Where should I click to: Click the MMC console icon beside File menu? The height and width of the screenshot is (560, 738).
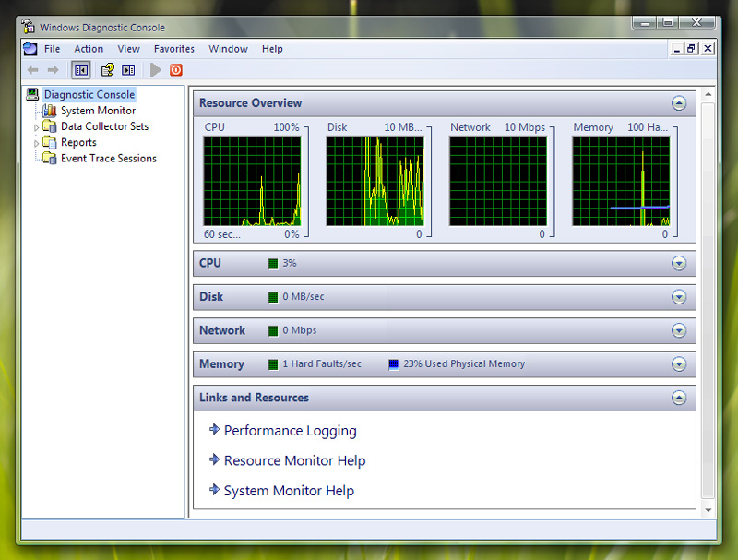(30, 49)
